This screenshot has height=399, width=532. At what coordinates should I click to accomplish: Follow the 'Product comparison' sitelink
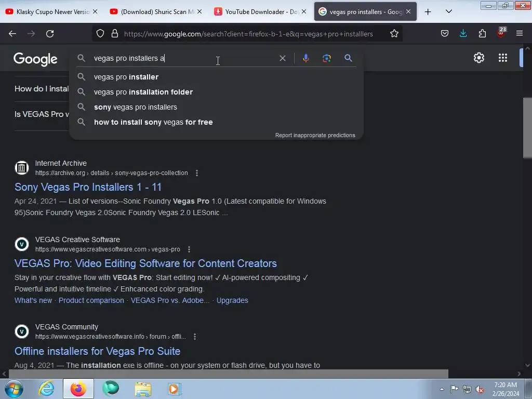(x=91, y=301)
